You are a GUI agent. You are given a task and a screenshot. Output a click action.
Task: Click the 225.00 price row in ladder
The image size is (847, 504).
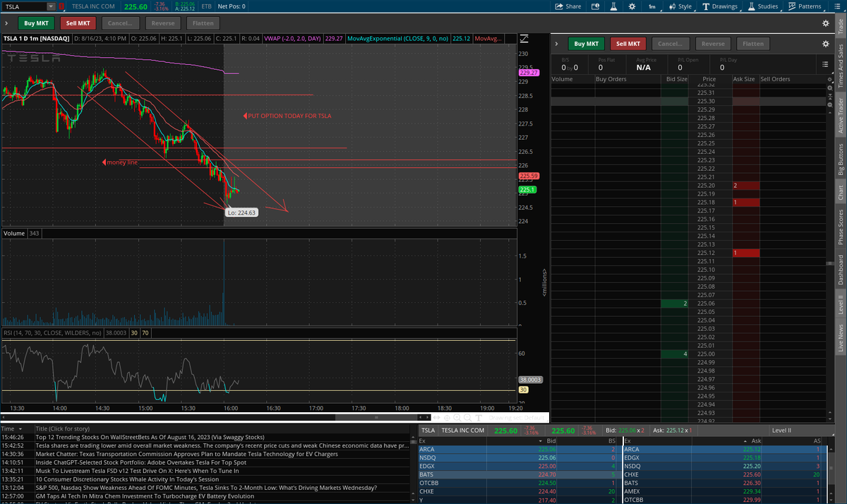tap(705, 354)
